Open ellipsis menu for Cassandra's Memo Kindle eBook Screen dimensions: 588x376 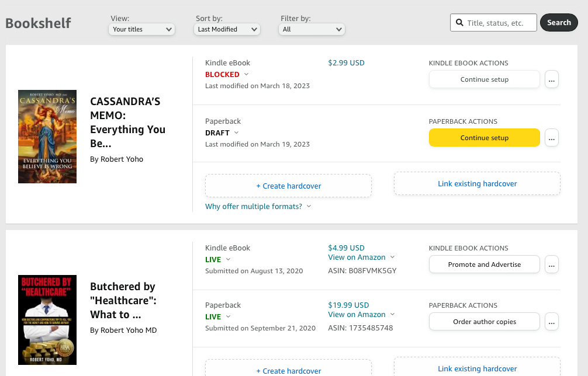(552, 79)
